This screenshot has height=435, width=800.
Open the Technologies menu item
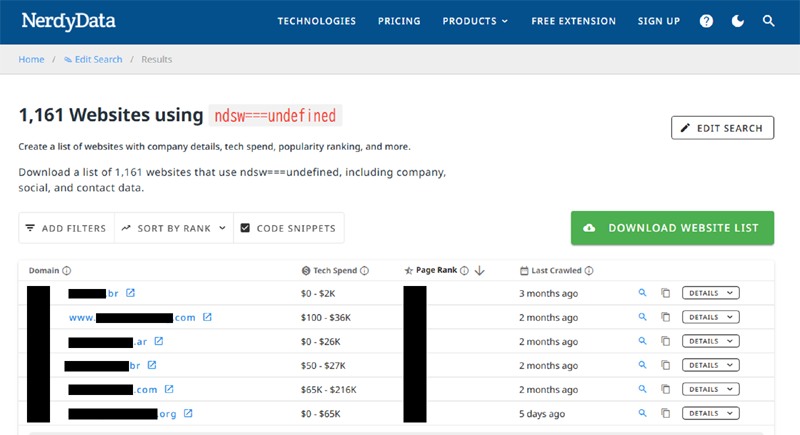(316, 21)
